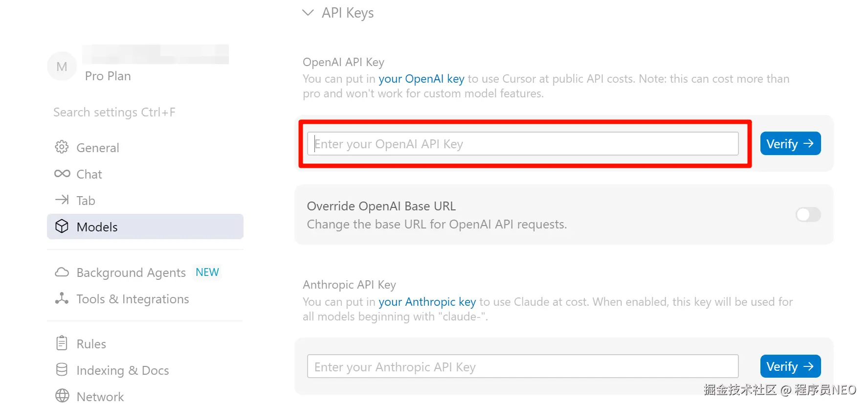Click the Background Agents cloud icon

point(62,272)
